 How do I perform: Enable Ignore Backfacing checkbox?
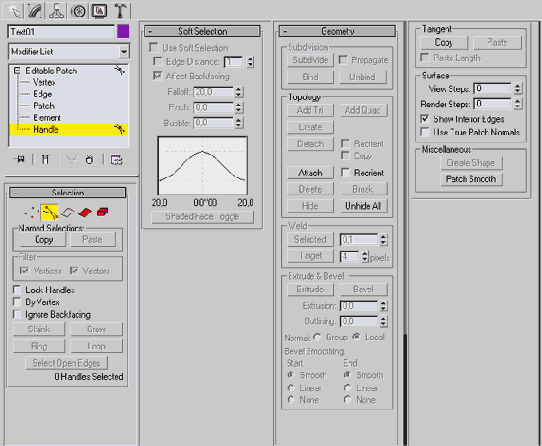17,314
